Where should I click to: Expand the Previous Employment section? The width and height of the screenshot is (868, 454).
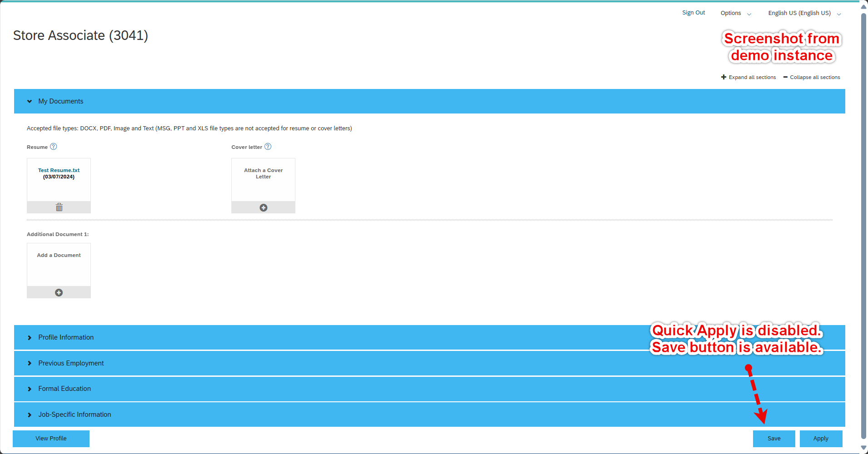click(429, 363)
